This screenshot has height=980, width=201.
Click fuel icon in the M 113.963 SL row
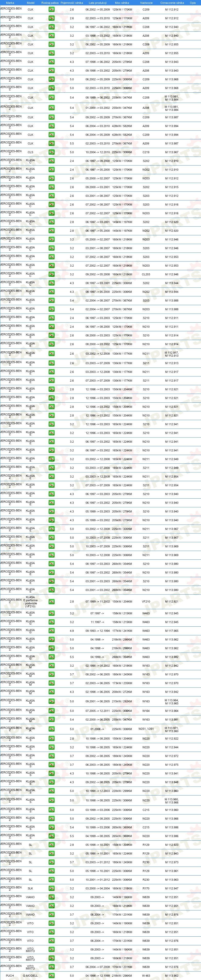[x=51, y=880]
